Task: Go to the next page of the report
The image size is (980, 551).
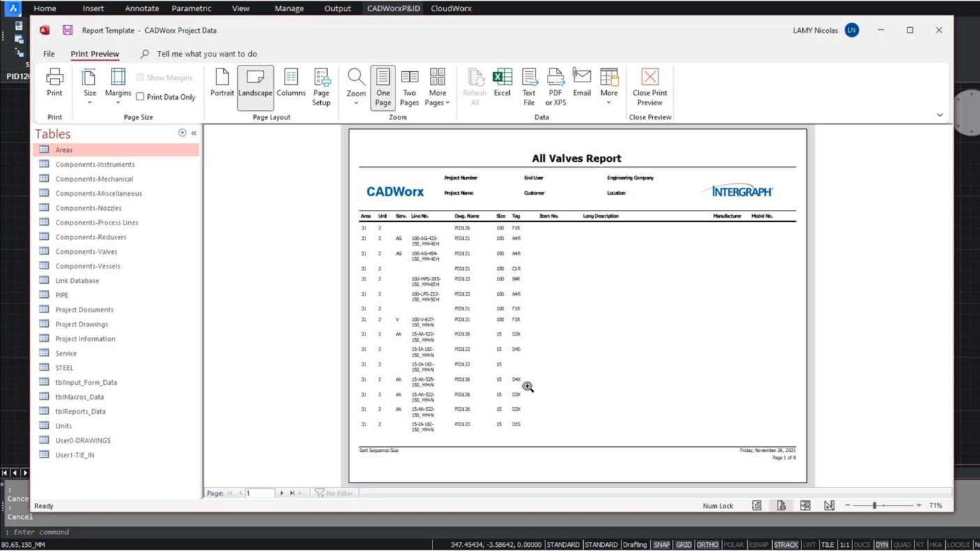Action: point(282,493)
